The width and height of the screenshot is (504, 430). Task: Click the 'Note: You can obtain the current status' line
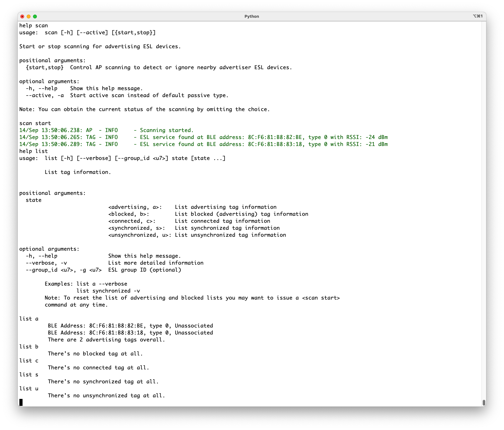(x=144, y=109)
